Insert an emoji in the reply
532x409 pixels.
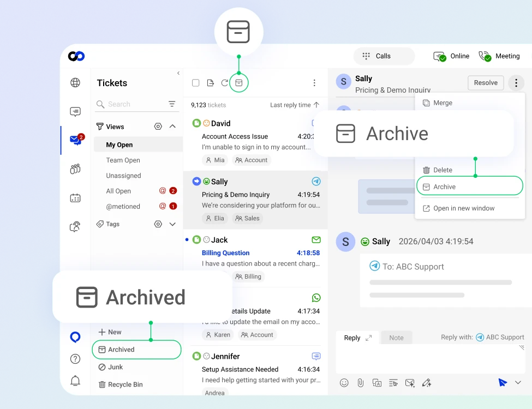(344, 383)
